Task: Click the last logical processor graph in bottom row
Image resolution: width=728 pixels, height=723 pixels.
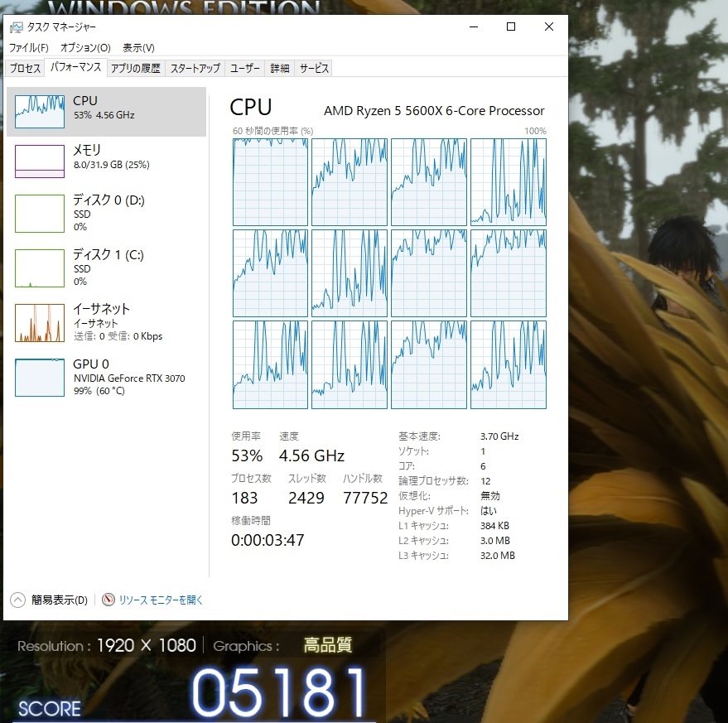Action: tap(509, 365)
